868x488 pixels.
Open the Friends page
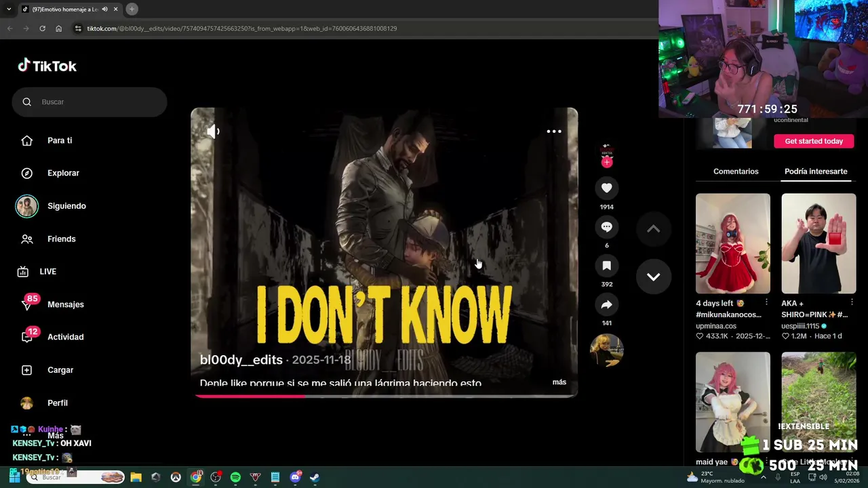pos(61,239)
